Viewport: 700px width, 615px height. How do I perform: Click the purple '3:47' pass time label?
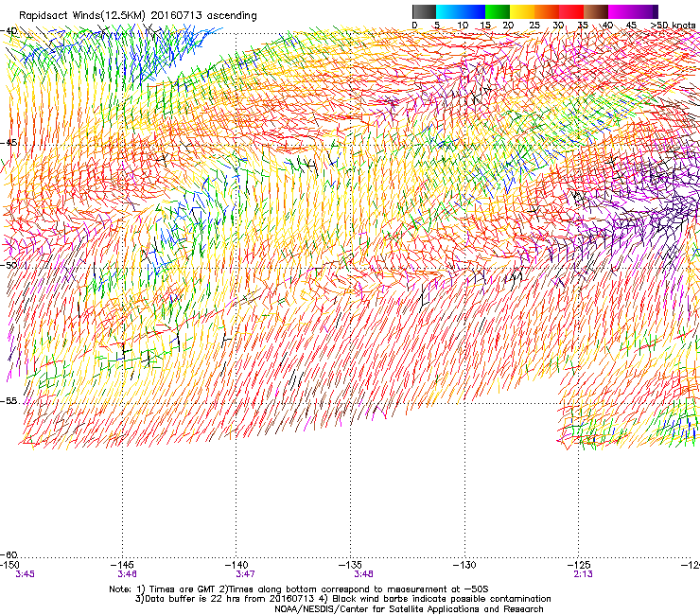click(x=245, y=574)
